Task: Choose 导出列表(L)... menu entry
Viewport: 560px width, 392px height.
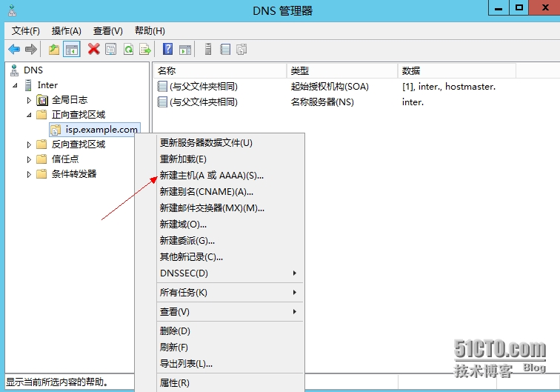Action: pos(230,364)
